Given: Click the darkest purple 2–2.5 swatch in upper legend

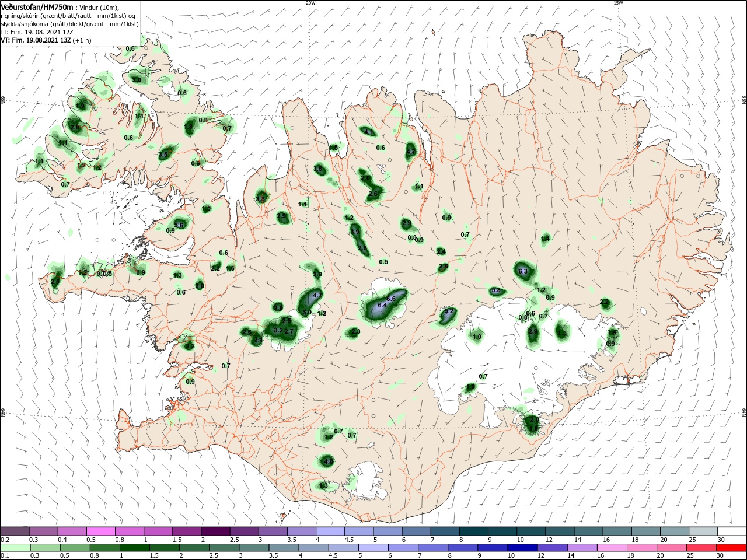Looking at the screenshot, I should coord(215,531).
